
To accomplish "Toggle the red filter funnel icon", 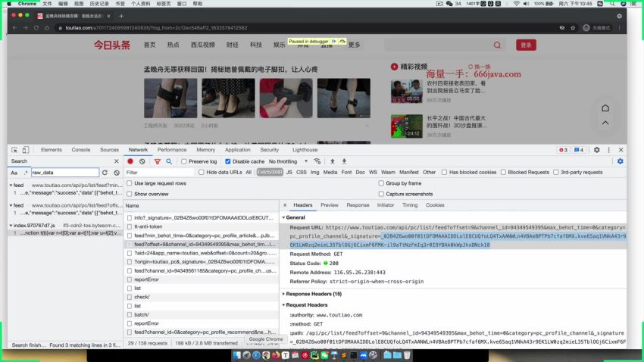I will [x=157, y=161].
